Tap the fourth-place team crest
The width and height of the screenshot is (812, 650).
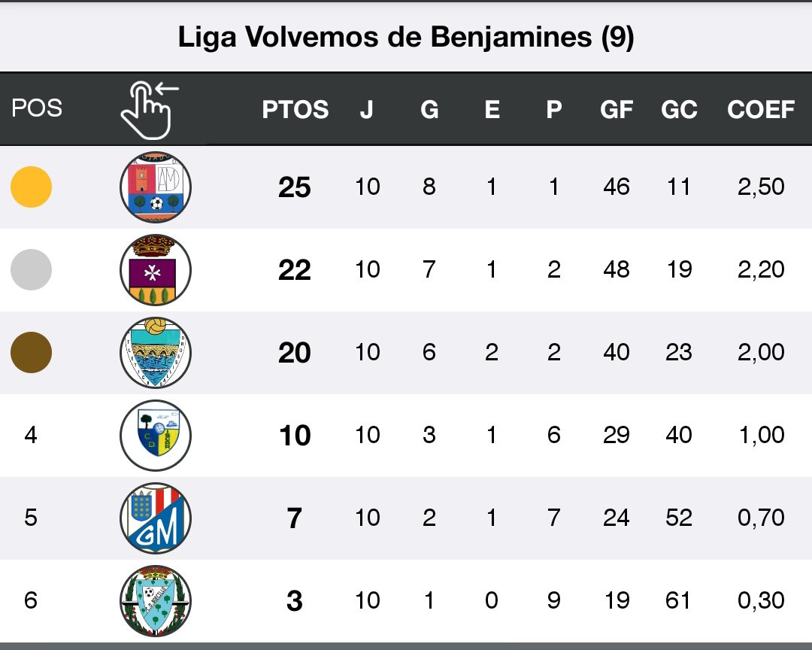coord(156,435)
